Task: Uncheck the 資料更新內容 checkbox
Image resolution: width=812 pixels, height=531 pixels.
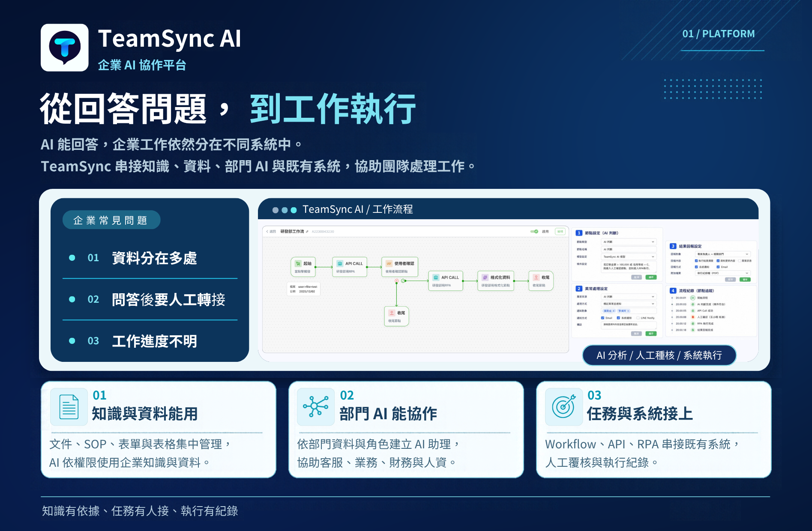Action: [x=718, y=261]
